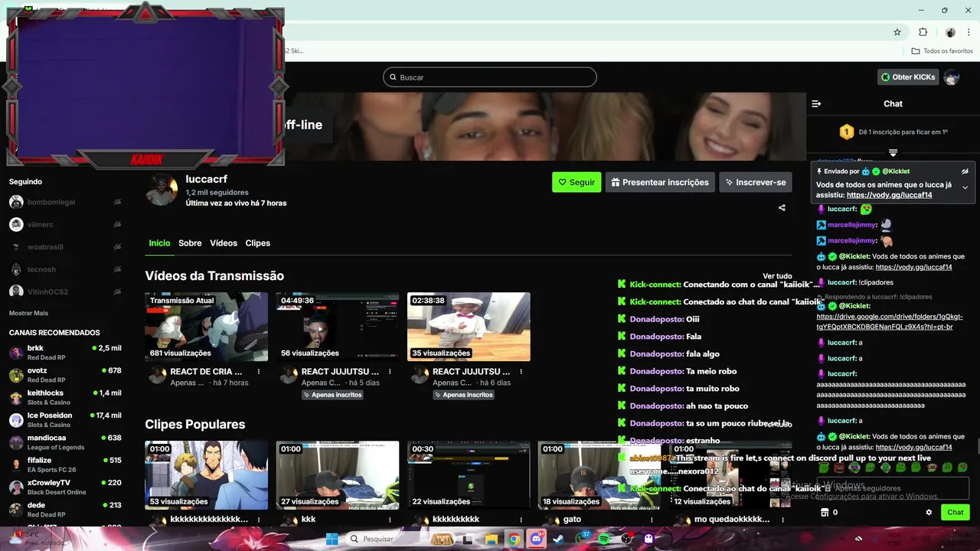Bookmark page with star icon
Viewport: 980px width, 551px height.
point(897,32)
